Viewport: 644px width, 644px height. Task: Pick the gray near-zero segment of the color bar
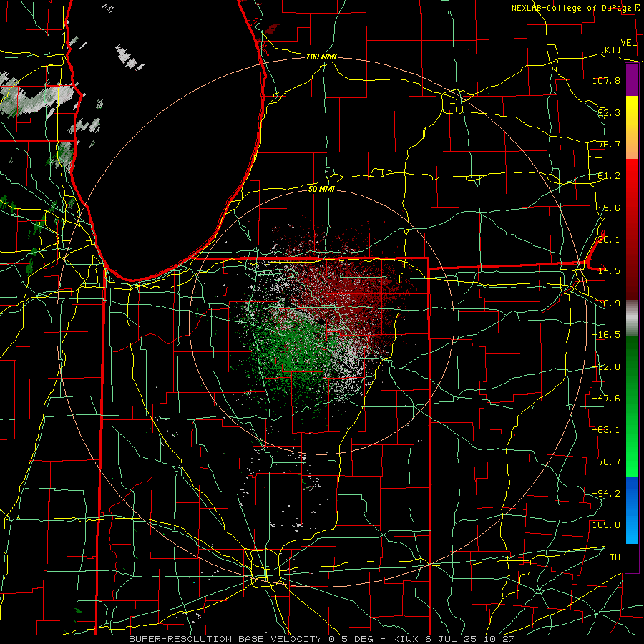(632, 318)
